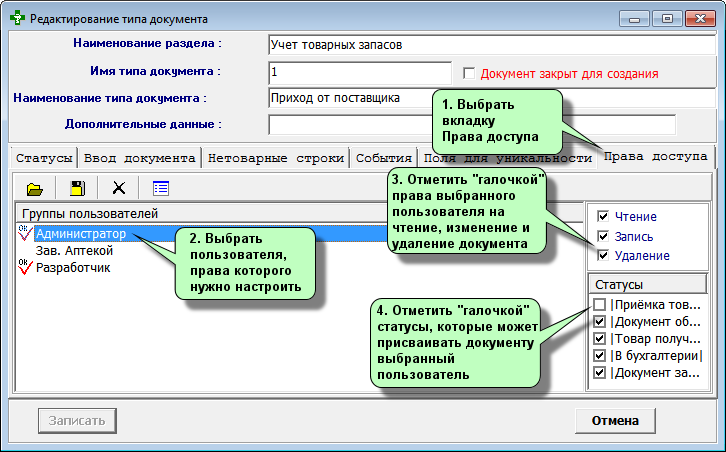Viewport: 726px width, 452px height.
Task: Open the Нетоварные строки tab
Action: coord(276,158)
